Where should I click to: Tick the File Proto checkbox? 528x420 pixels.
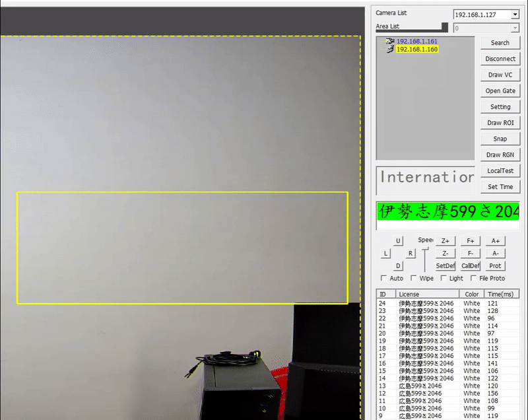[473, 278]
